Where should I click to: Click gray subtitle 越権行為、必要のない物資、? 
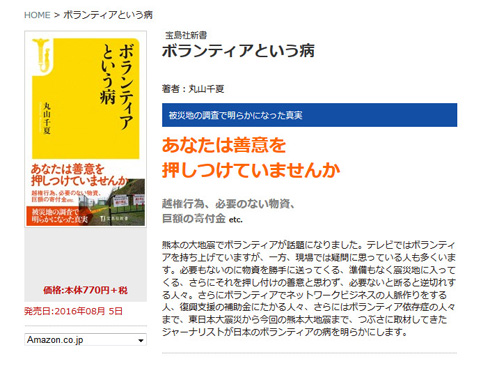coord(228,204)
